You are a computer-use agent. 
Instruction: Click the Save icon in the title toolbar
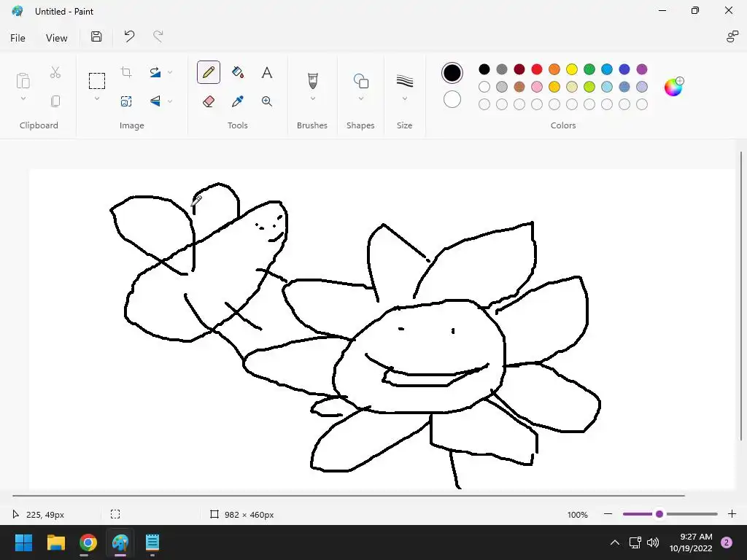pos(96,36)
